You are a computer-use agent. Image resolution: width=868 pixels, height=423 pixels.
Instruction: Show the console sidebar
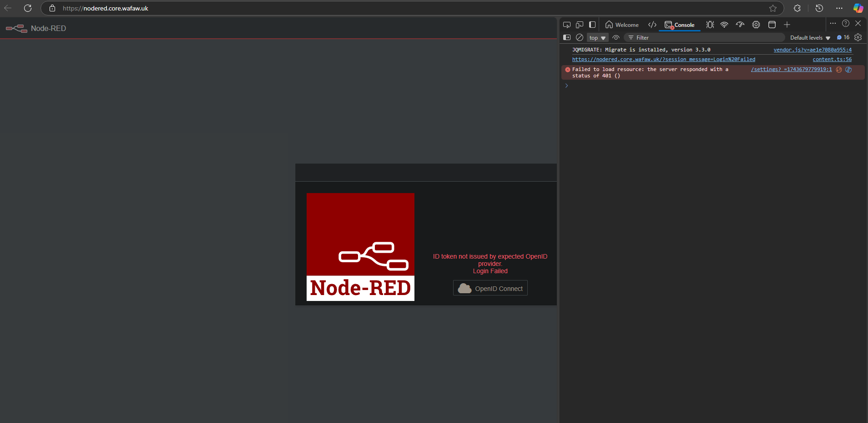click(567, 37)
